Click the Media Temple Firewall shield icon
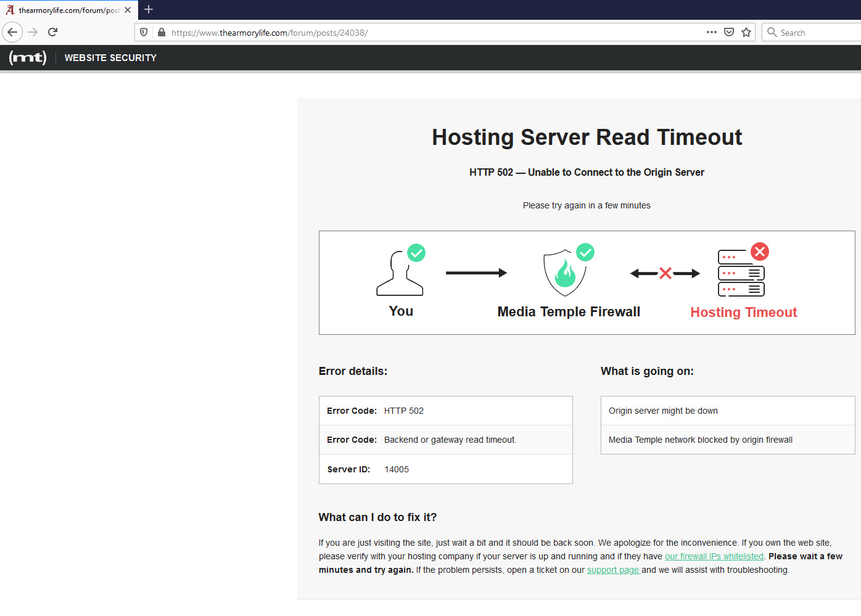 (564, 273)
